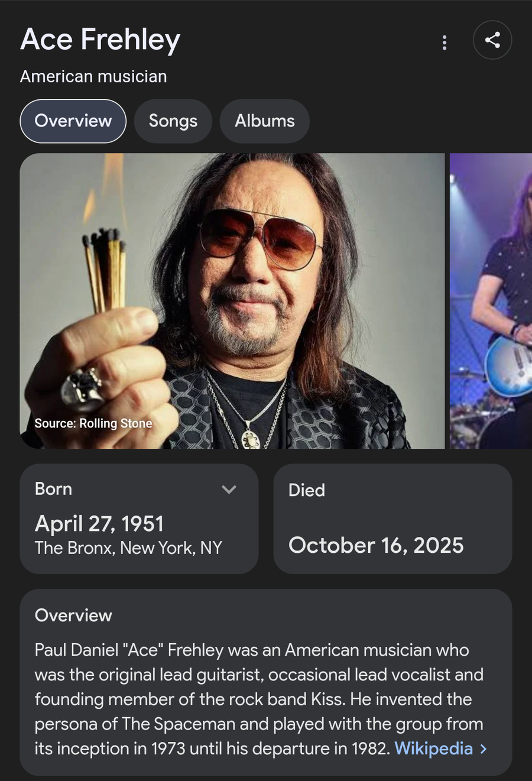
Task: Open the Wikipedia link
Action: [x=433, y=748]
